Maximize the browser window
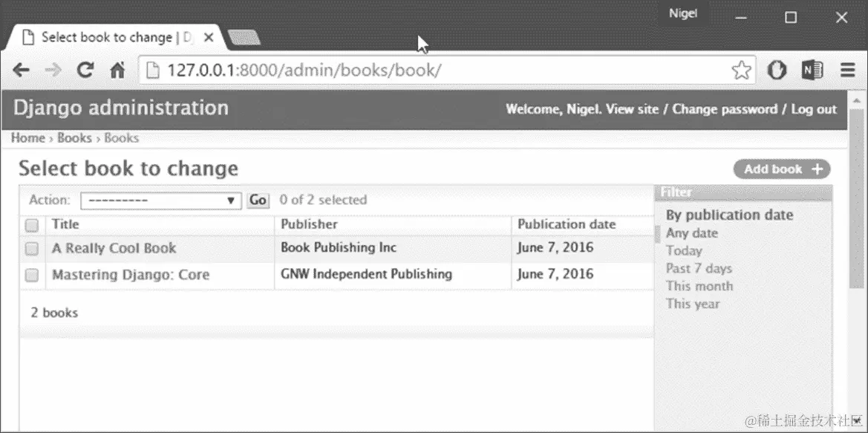Viewport: 868px width, 433px height. coord(791,18)
